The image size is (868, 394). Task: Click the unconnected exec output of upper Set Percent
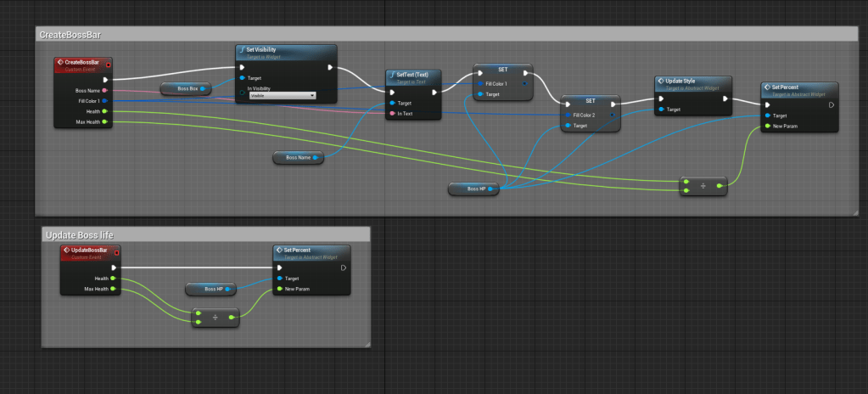(x=832, y=104)
